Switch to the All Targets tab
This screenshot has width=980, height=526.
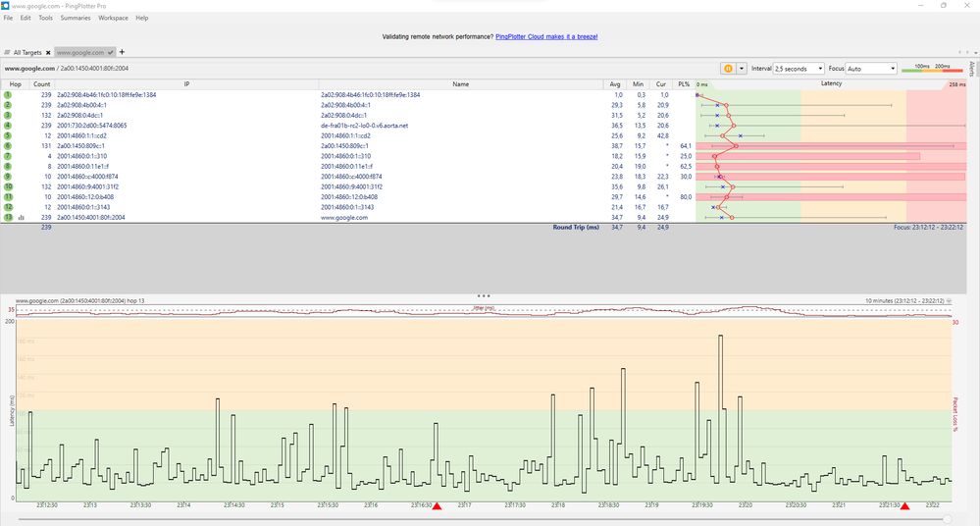pos(27,53)
